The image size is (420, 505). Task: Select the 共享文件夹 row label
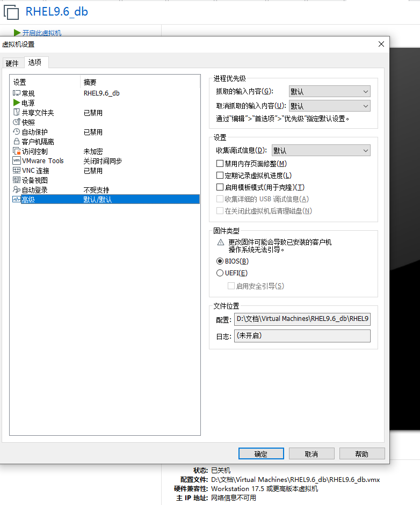coord(38,113)
